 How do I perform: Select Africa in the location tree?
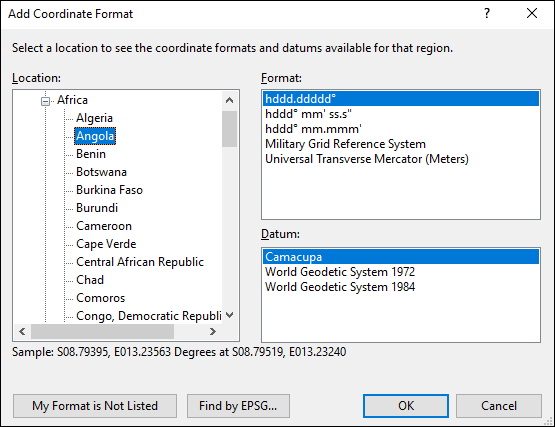pos(72,100)
